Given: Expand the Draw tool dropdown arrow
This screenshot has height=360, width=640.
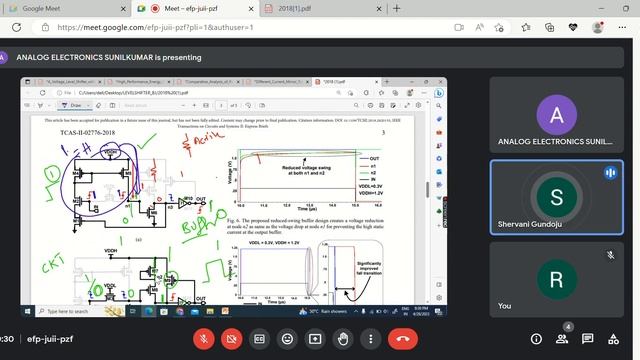Looking at the screenshot, I should point(88,105).
